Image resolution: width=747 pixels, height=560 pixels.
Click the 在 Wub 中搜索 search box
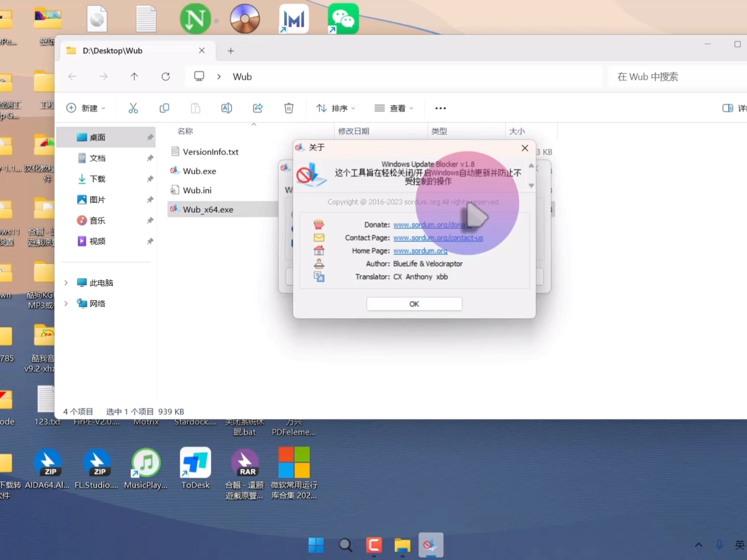[677, 77]
